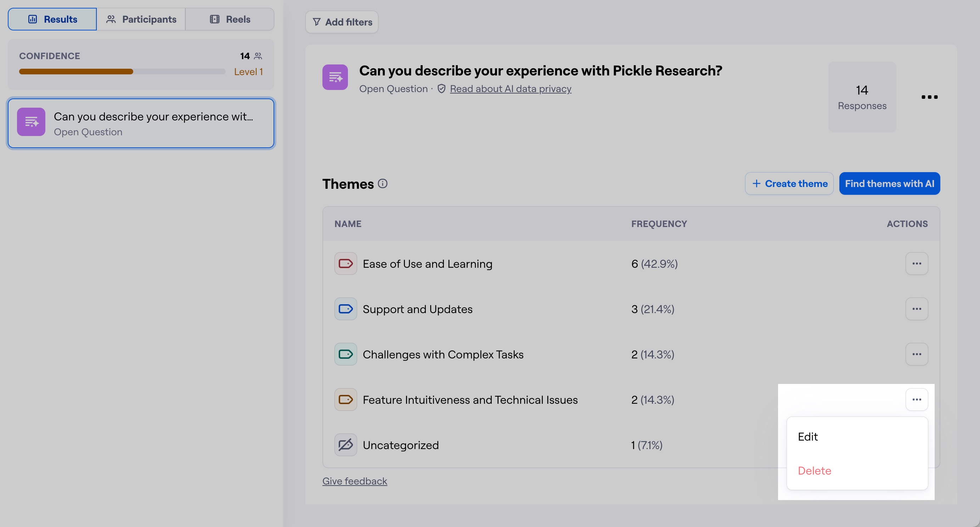980x527 pixels.
Task: Close actions menu for Feature Intuitiveness row
Action: pos(917,399)
